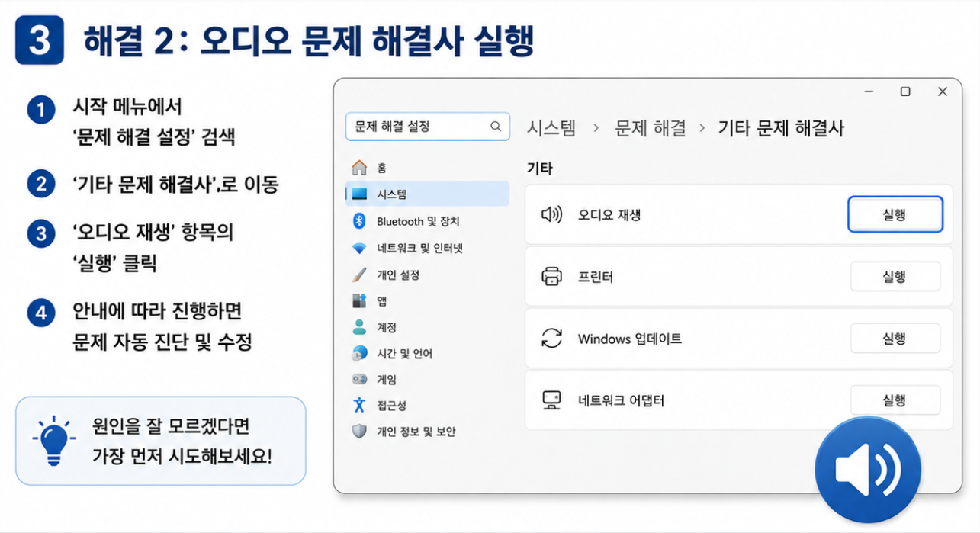The height and width of the screenshot is (533, 980).
Task: Select 시스템 in the sidebar
Action: 427,194
